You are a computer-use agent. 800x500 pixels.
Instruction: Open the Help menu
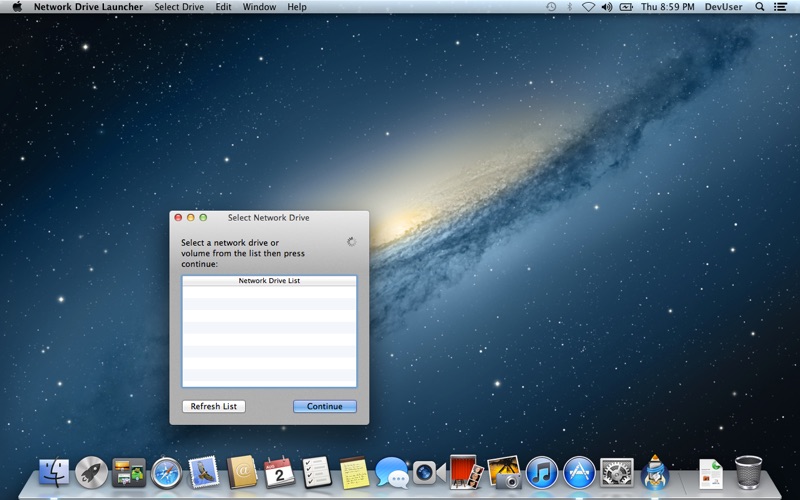[296, 7]
